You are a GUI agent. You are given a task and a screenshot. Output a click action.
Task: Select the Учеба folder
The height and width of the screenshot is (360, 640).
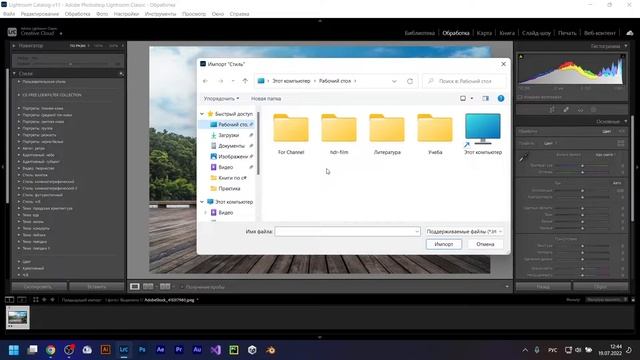(435, 134)
